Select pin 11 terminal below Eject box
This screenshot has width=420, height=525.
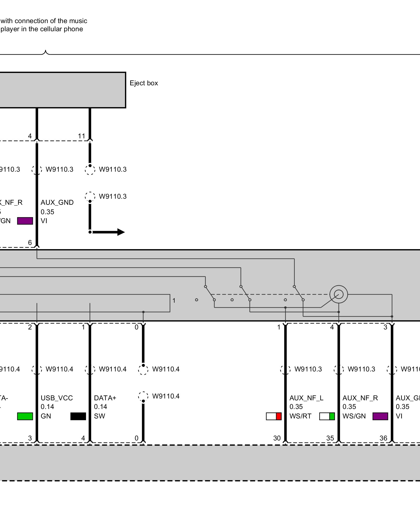(90, 141)
